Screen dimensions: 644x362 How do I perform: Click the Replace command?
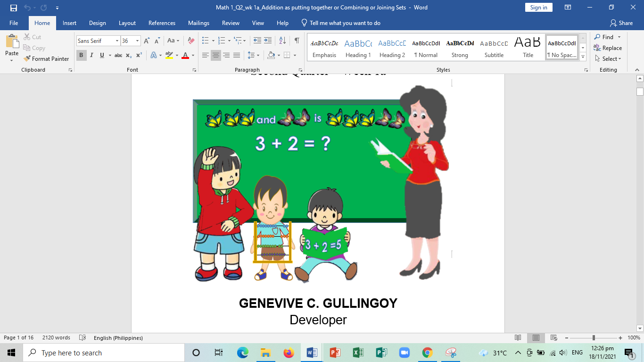coord(608,48)
